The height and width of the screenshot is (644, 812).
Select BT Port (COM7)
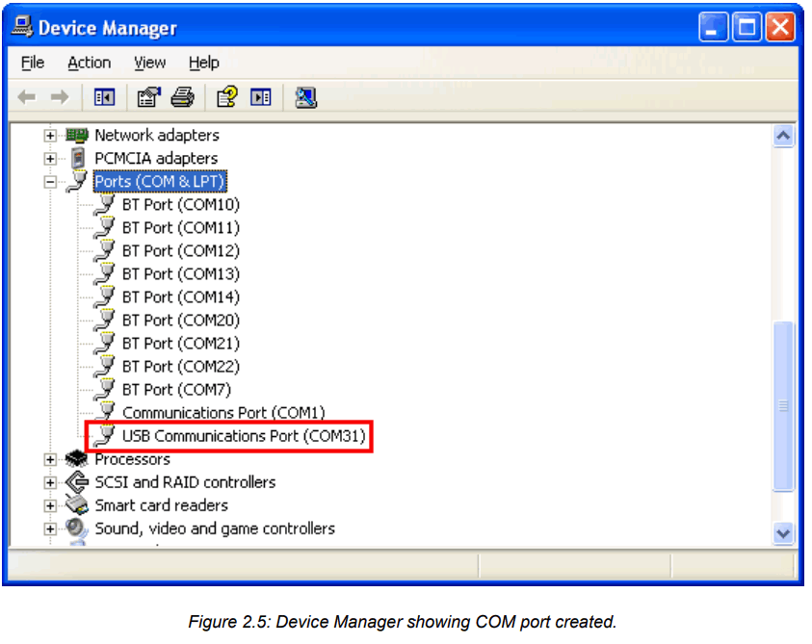pyautogui.click(x=176, y=389)
